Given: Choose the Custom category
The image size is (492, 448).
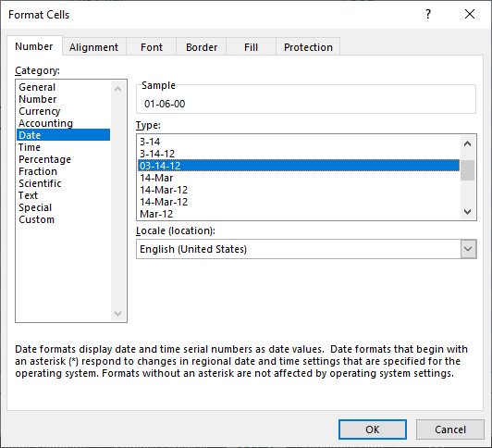Looking at the screenshot, I should point(36,219).
